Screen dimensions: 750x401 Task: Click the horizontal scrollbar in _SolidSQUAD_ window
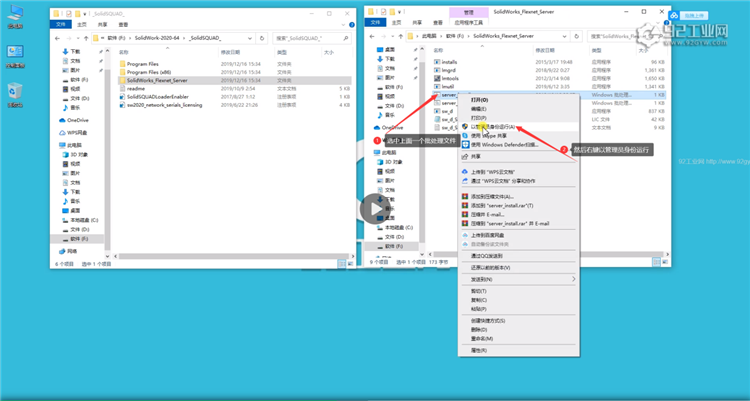click(233, 256)
